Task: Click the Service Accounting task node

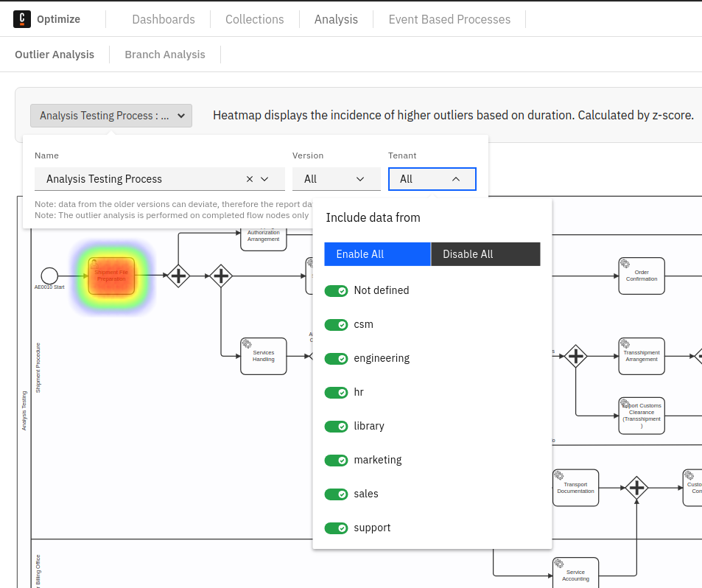Action: coord(575,575)
